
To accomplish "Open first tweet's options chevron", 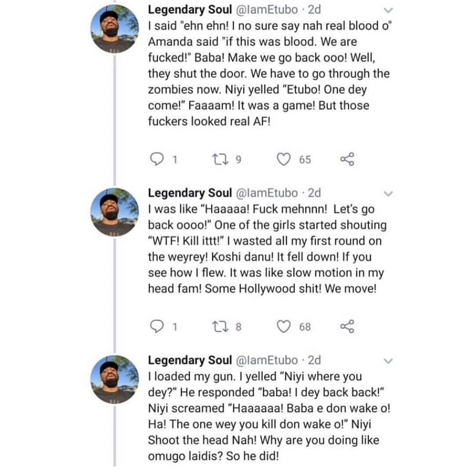I will (389, 10).
